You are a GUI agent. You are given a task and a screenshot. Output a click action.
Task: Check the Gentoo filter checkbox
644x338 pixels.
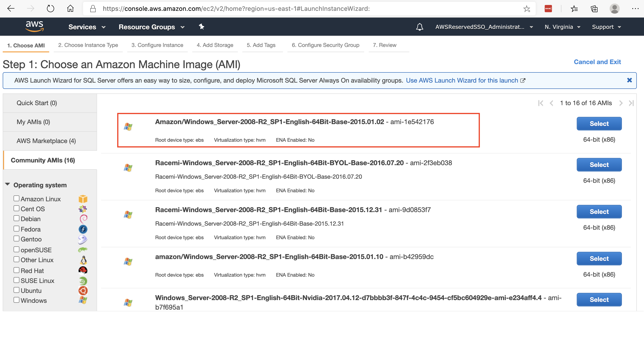[x=16, y=238]
